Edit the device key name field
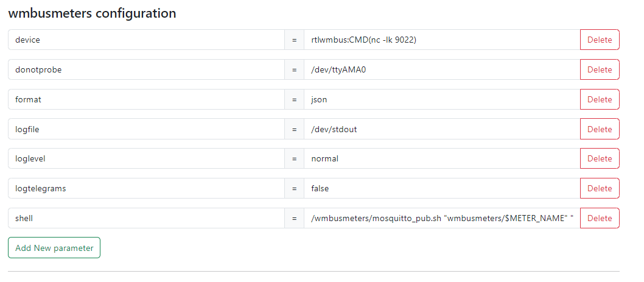The width and height of the screenshot is (644, 282). [146, 40]
